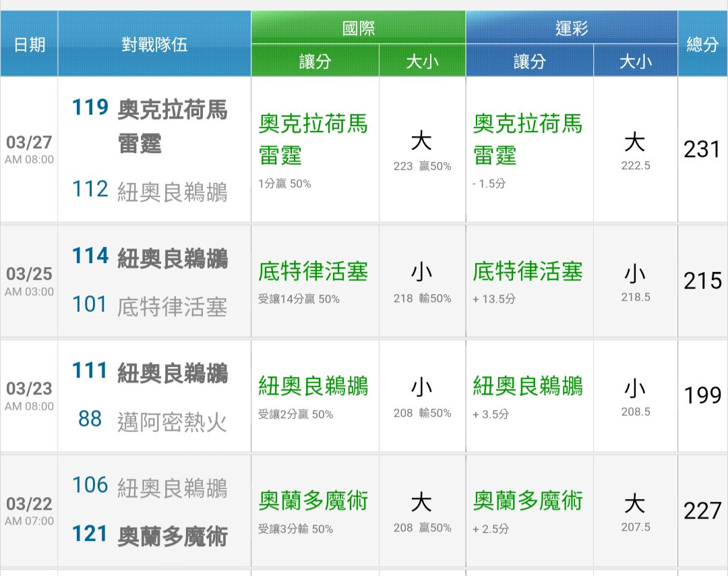Screen dimensions: 728x576
Task: Click '223 贏50%' over/under value
Action: point(422,167)
